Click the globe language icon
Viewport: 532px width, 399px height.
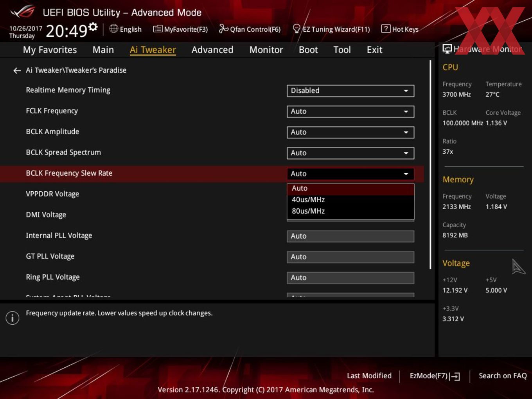(x=113, y=29)
